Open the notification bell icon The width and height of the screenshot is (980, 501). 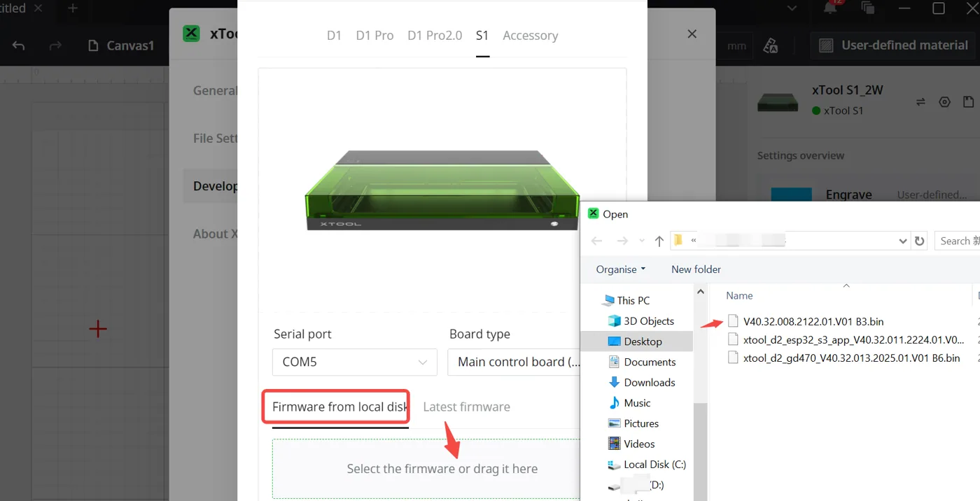(830, 8)
